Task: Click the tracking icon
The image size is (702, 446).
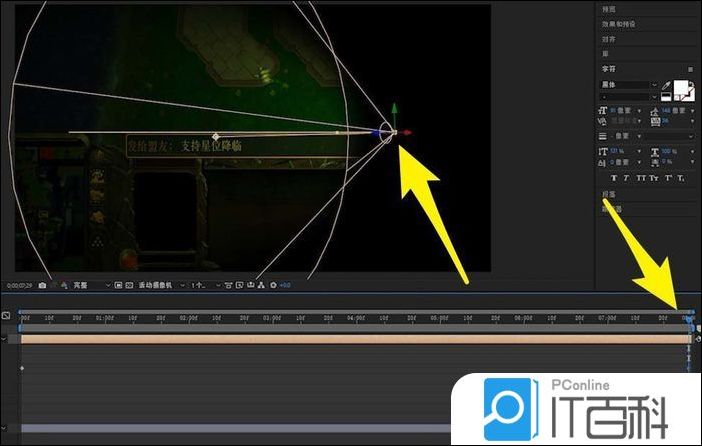Action: pyautogui.click(x=655, y=121)
